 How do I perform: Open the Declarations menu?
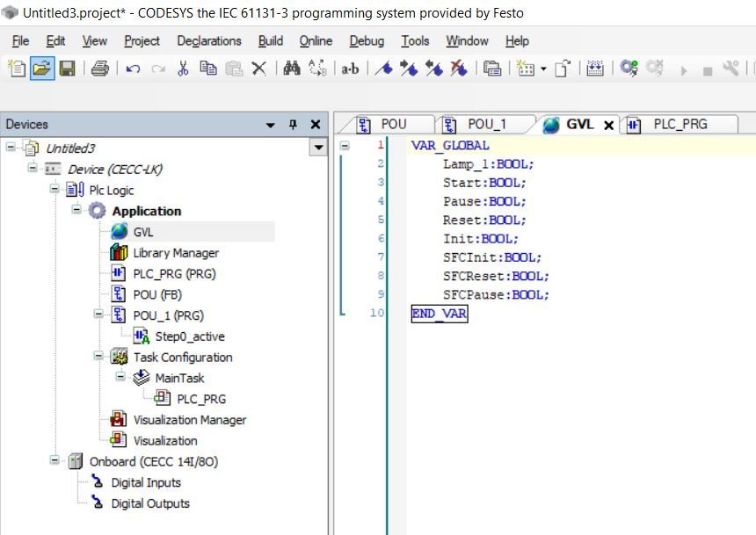tap(209, 41)
